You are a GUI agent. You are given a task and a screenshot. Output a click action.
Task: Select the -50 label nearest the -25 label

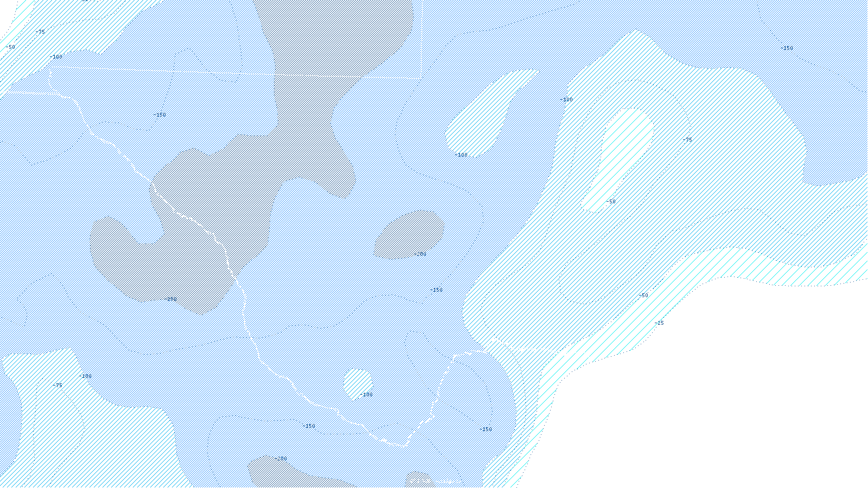coord(643,296)
